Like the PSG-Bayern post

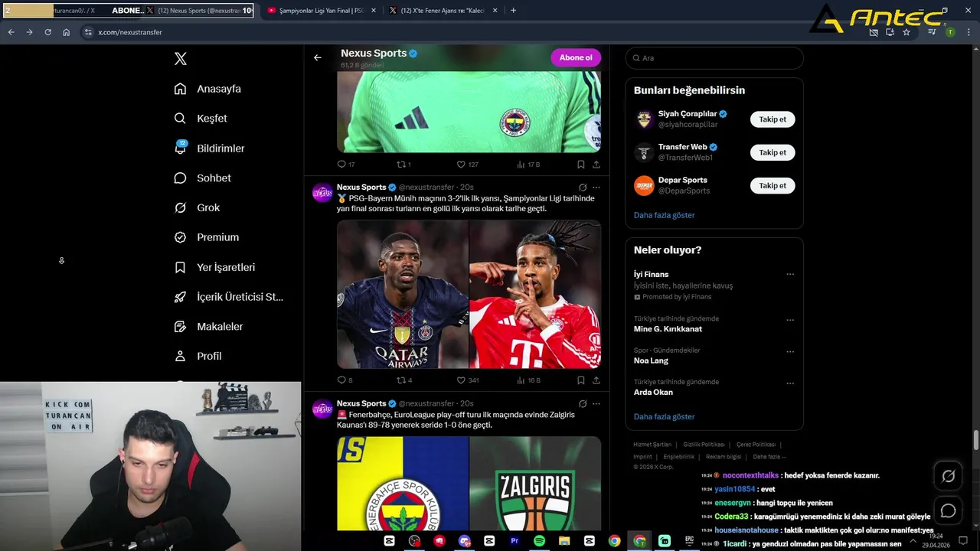467,380
